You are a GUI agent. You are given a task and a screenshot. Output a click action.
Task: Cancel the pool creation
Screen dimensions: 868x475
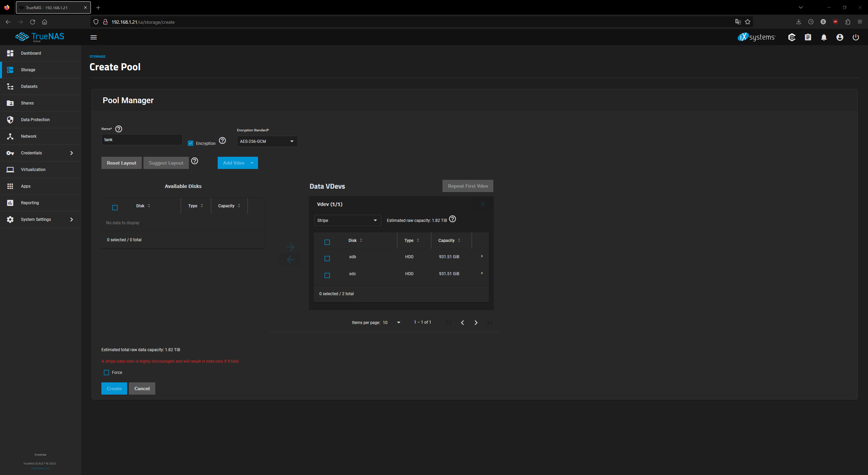[142, 388]
